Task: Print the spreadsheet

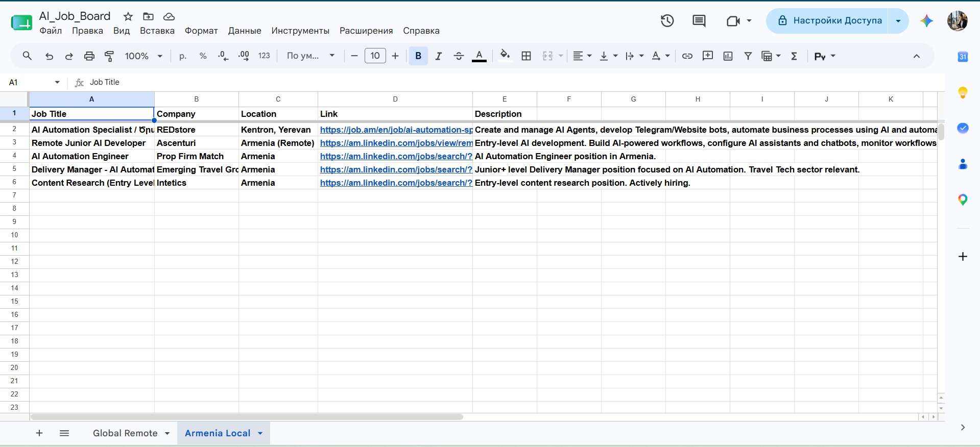Action: pyautogui.click(x=89, y=56)
